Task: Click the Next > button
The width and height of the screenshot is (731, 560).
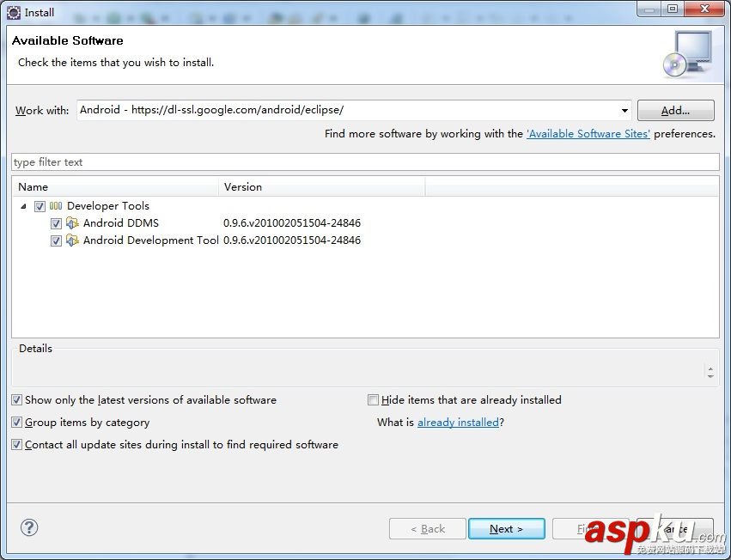Action: [506, 529]
